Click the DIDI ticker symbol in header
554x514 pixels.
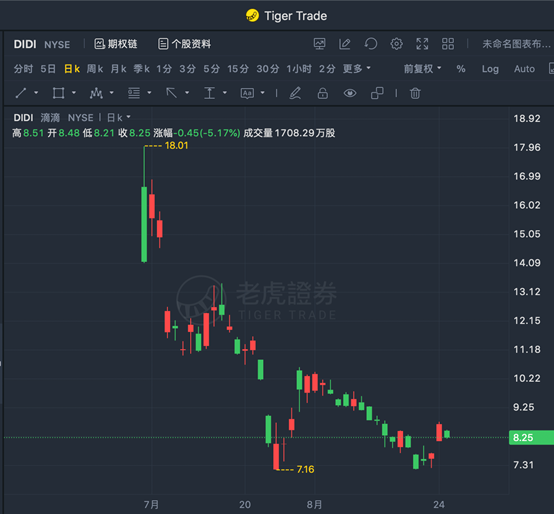(x=25, y=45)
